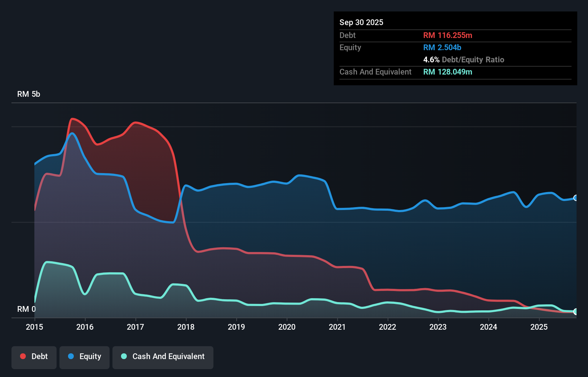The width and height of the screenshot is (588, 377).
Task: Toggle the Equity series in the legend
Action: 84,357
